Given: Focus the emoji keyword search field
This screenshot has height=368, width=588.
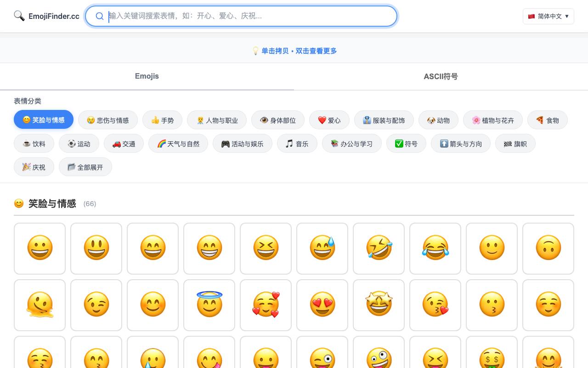Looking at the screenshot, I should point(241,16).
